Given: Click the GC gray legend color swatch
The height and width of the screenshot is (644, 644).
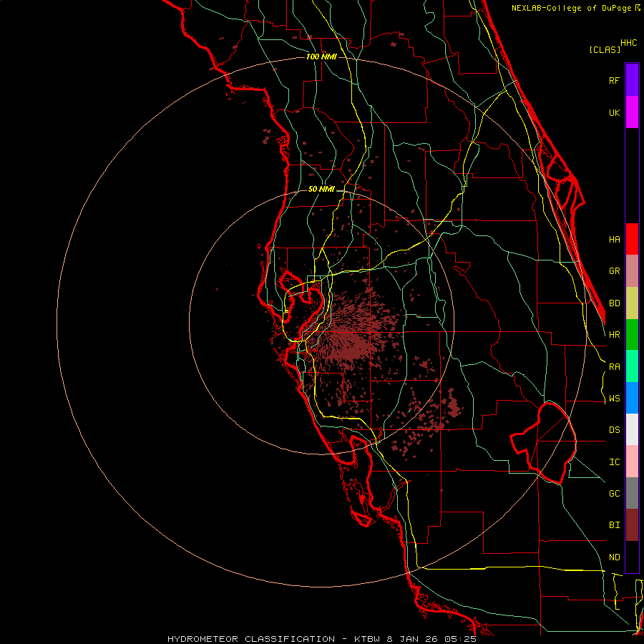Looking at the screenshot, I should (632, 493).
